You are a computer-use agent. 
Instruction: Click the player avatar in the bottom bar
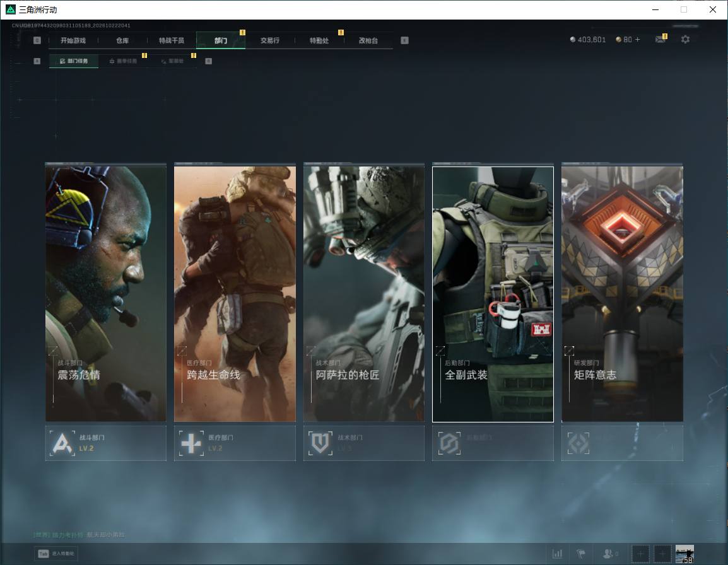(684, 554)
